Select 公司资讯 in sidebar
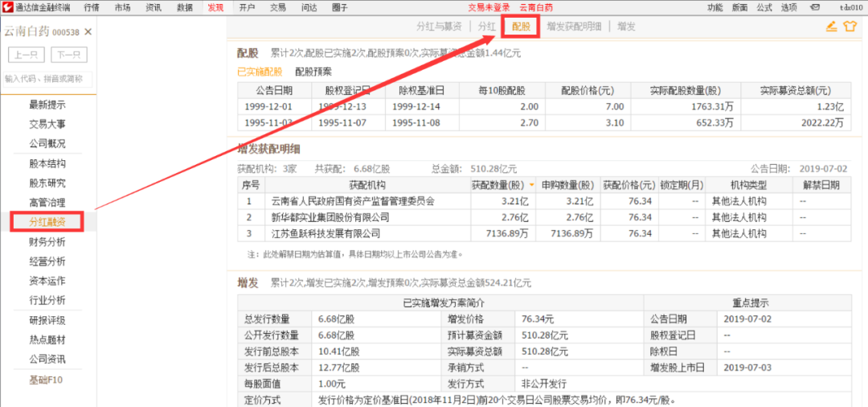This screenshot has height=407, width=868. 47,360
